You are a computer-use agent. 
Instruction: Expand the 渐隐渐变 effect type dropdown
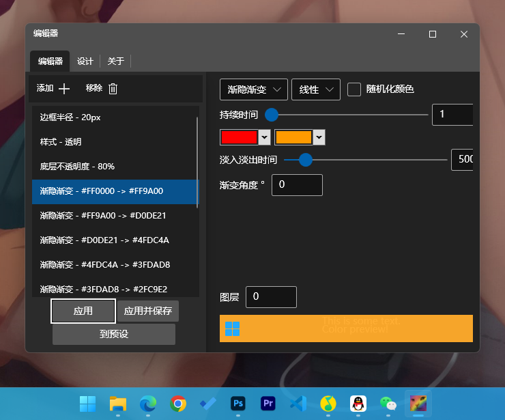(x=254, y=89)
